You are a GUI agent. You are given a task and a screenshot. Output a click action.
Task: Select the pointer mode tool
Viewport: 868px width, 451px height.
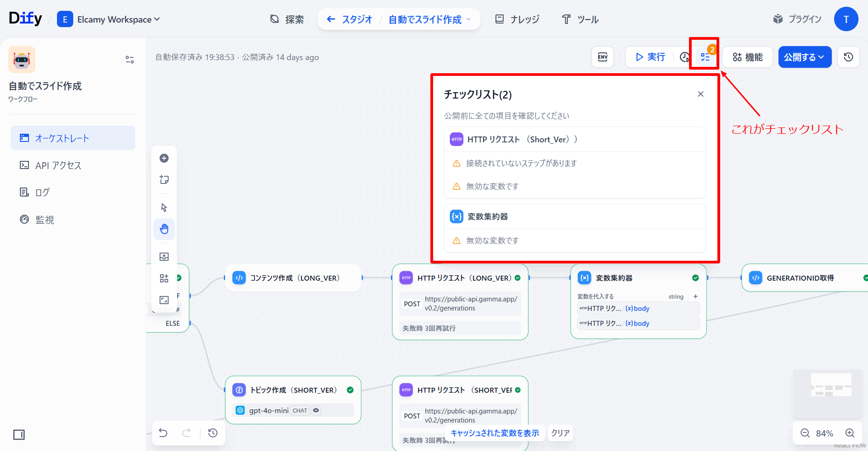(x=164, y=207)
